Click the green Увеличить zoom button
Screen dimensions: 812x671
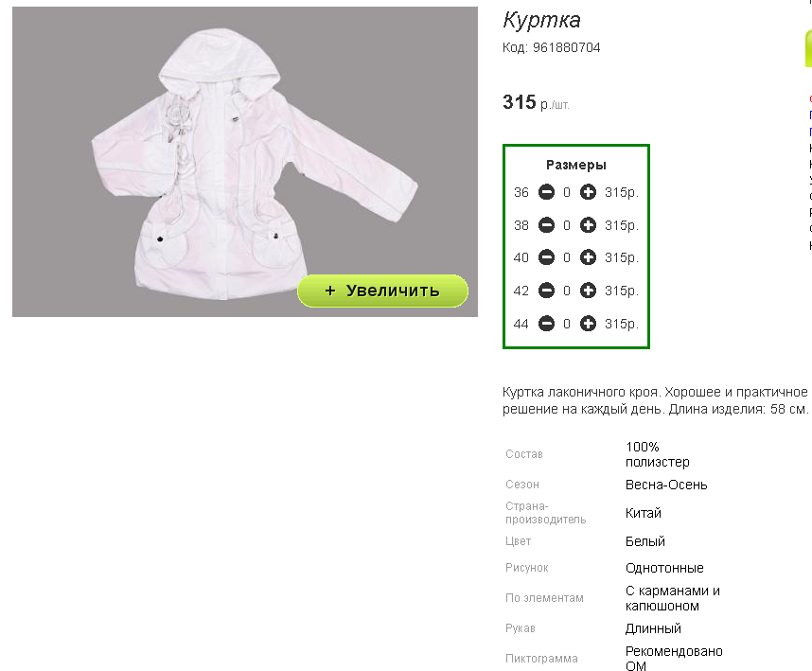(x=382, y=291)
